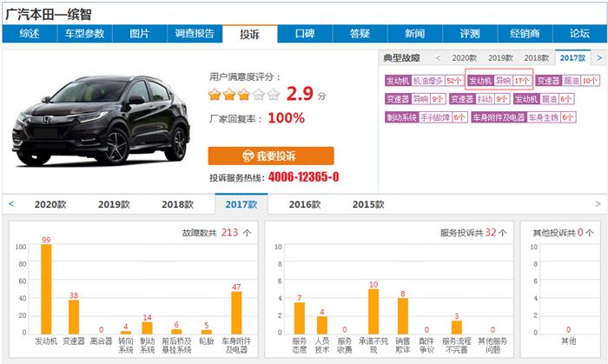The height and width of the screenshot is (364, 608).
Task: Switch to the 新闻 tab
Action: click(x=415, y=34)
